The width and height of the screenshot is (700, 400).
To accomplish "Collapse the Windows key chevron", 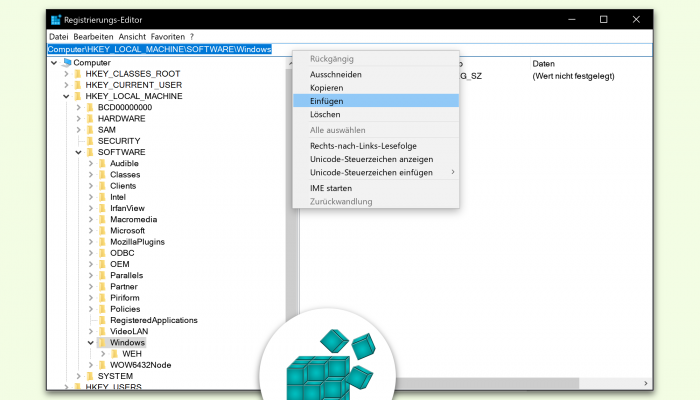I will point(91,342).
